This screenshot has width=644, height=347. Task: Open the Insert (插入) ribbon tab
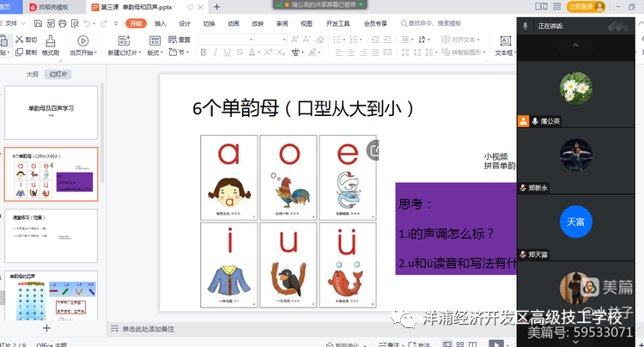click(160, 24)
